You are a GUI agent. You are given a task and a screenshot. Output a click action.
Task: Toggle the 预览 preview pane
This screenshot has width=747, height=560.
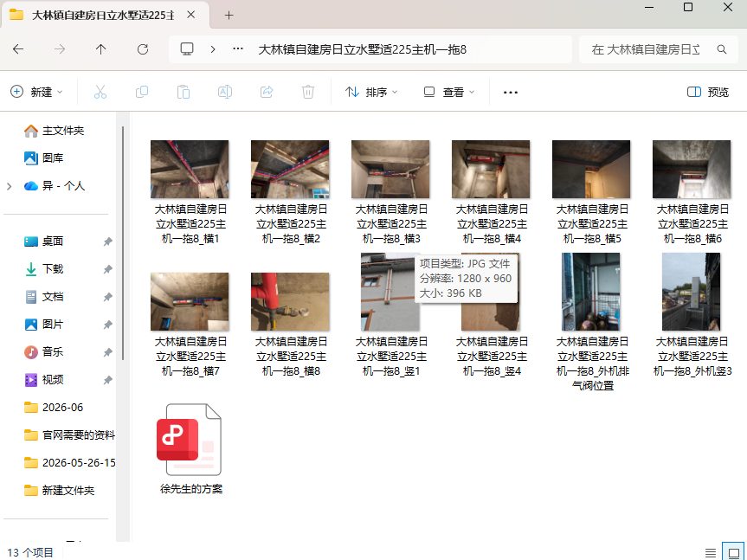point(708,92)
